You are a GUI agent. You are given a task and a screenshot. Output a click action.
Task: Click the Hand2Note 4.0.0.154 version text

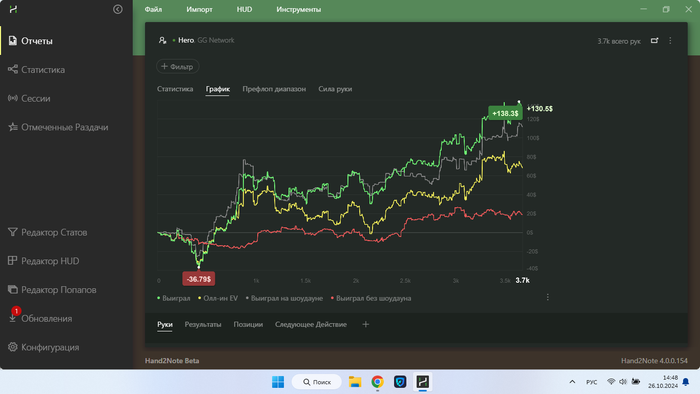point(654,361)
